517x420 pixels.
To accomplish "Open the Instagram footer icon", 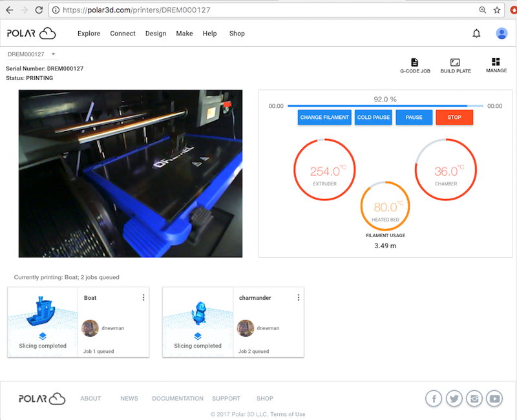I will coord(474,399).
